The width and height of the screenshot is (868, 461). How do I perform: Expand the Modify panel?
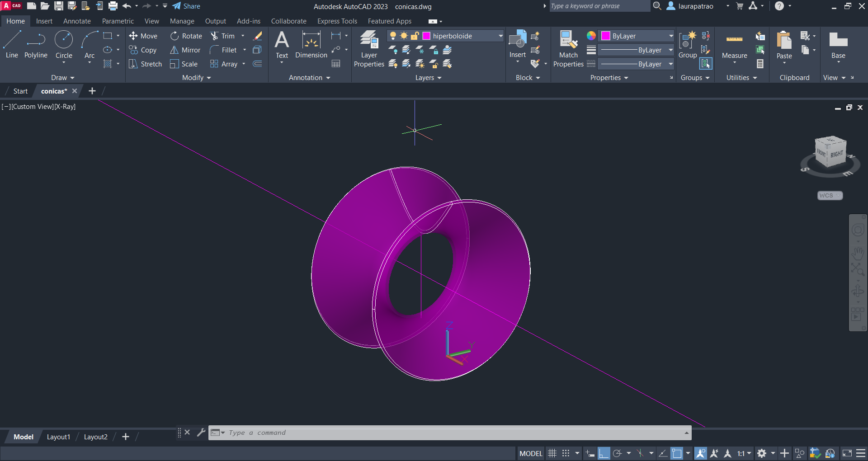[197, 78]
